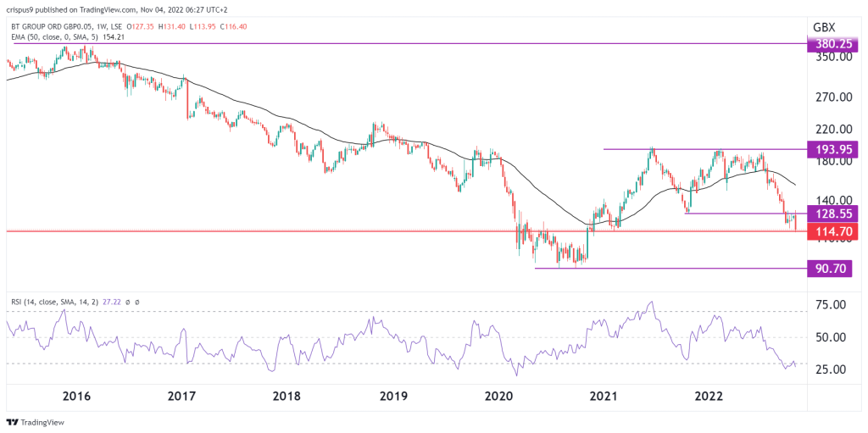Image resolution: width=868 pixels, height=433 pixels.
Task: Click the 140.00 price axis tick
Action: click(x=832, y=201)
